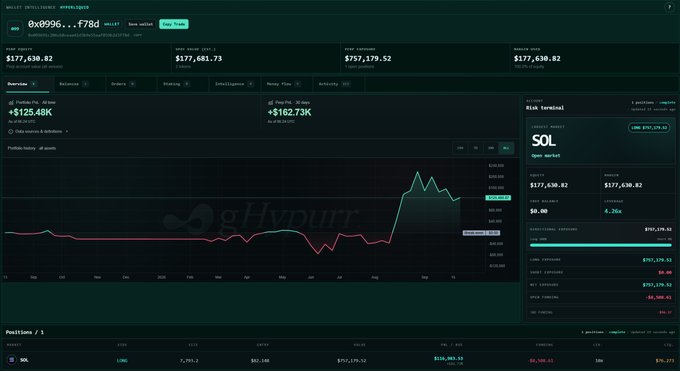Click the Free Balance $0.00 value
680x371 pixels.
coord(539,211)
